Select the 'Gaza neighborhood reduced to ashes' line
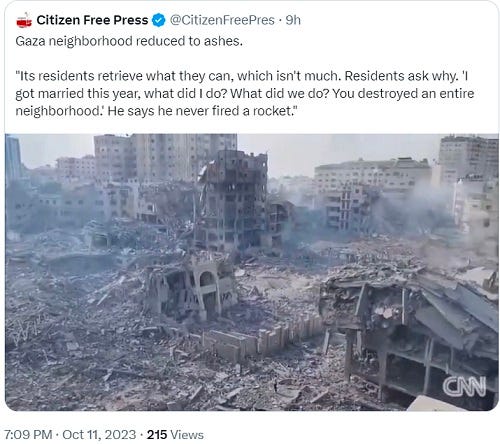 point(129,41)
